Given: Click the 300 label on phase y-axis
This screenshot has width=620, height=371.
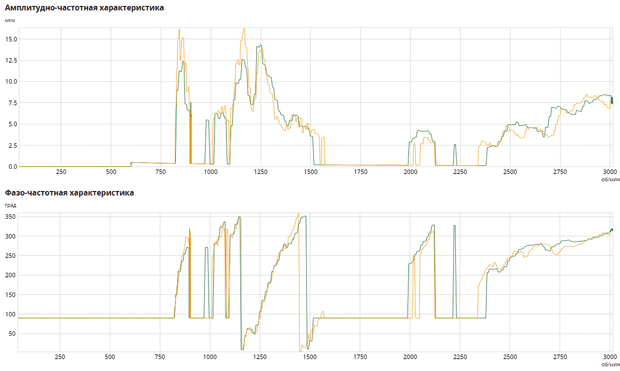Looking at the screenshot, I should [10, 236].
